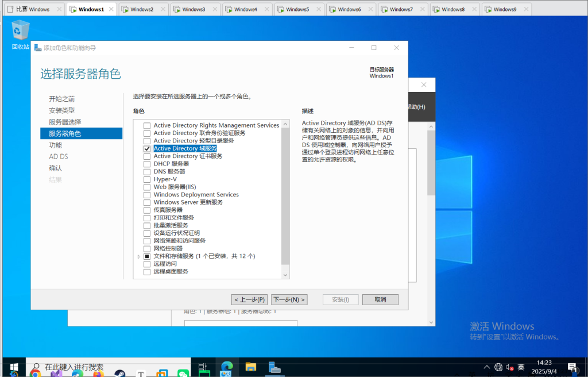Enable the Web 服务器(IIS) role checkbox
588x377 pixels.
coord(147,187)
